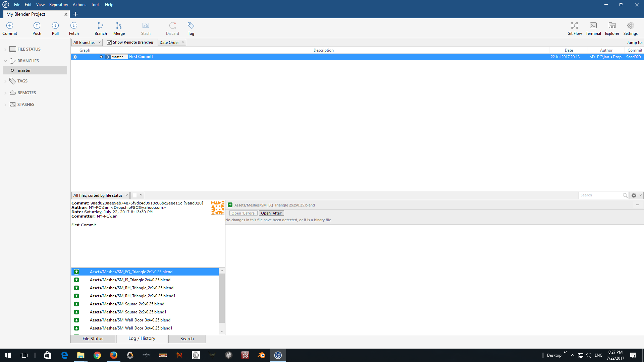Image resolution: width=644 pixels, height=362 pixels.
Task: Switch to the File Status tab
Action: pos(93,339)
